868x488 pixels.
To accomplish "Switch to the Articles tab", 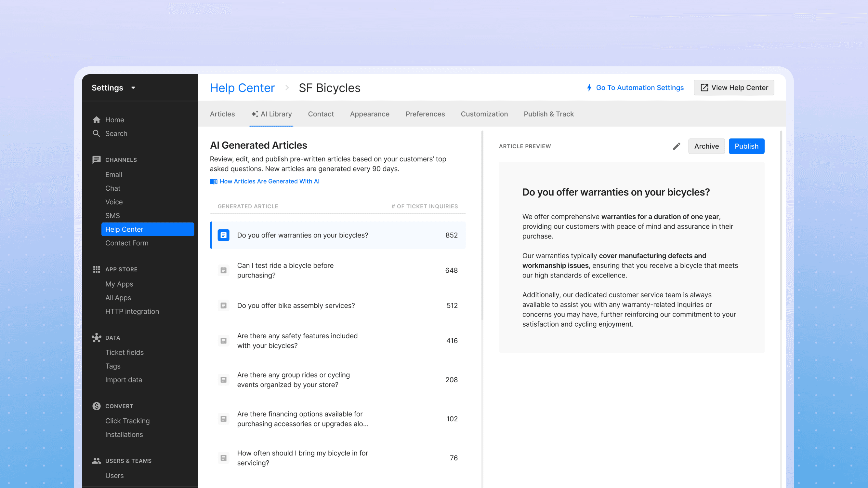I will [x=222, y=114].
